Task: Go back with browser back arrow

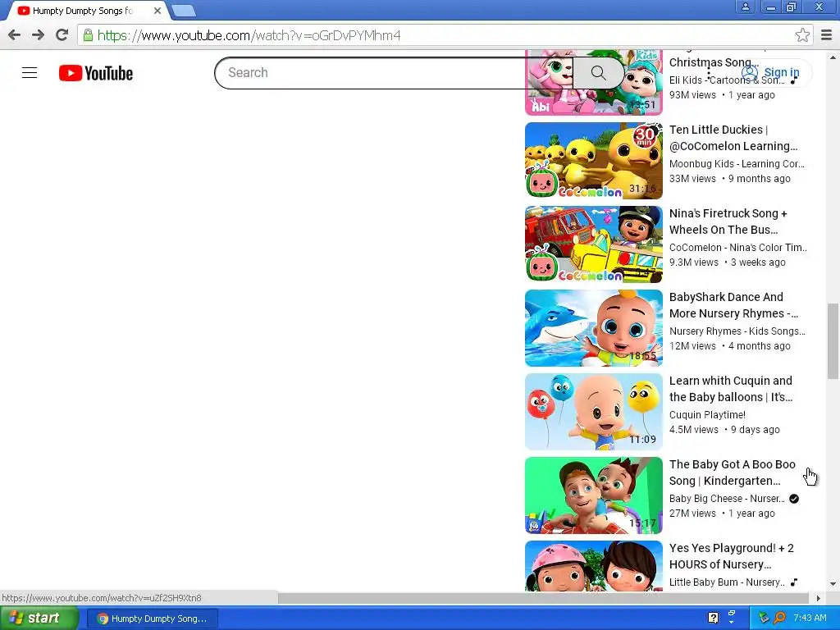Action: pos(15,35)
